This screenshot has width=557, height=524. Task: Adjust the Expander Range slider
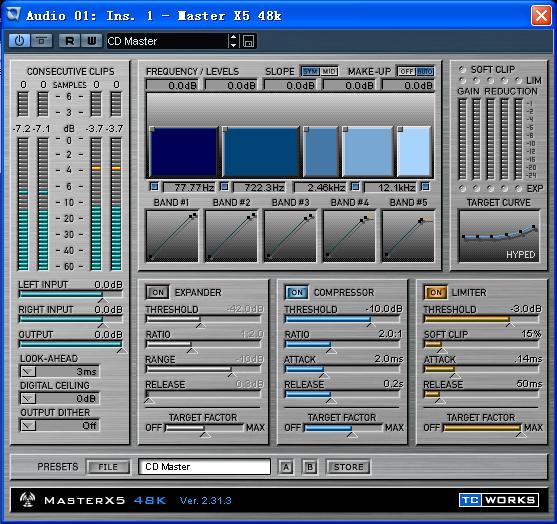pyautogui.click(x=203, y=369)
